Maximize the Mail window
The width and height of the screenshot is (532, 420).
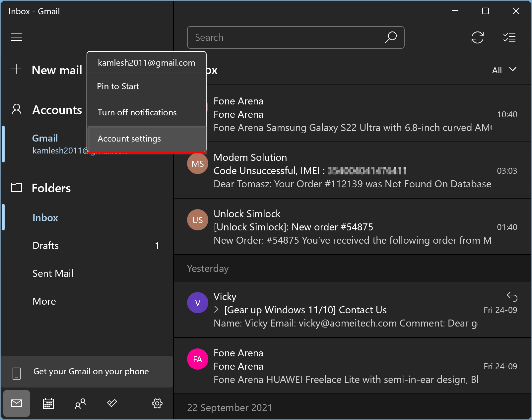486,11
